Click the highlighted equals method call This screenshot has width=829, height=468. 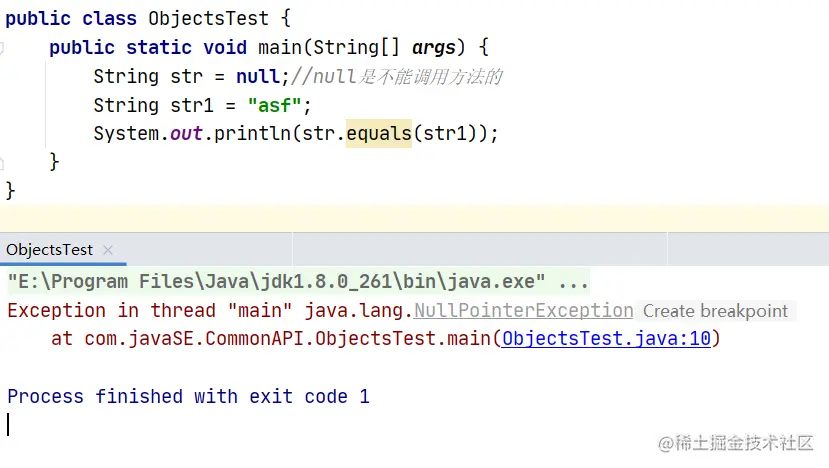379,134
